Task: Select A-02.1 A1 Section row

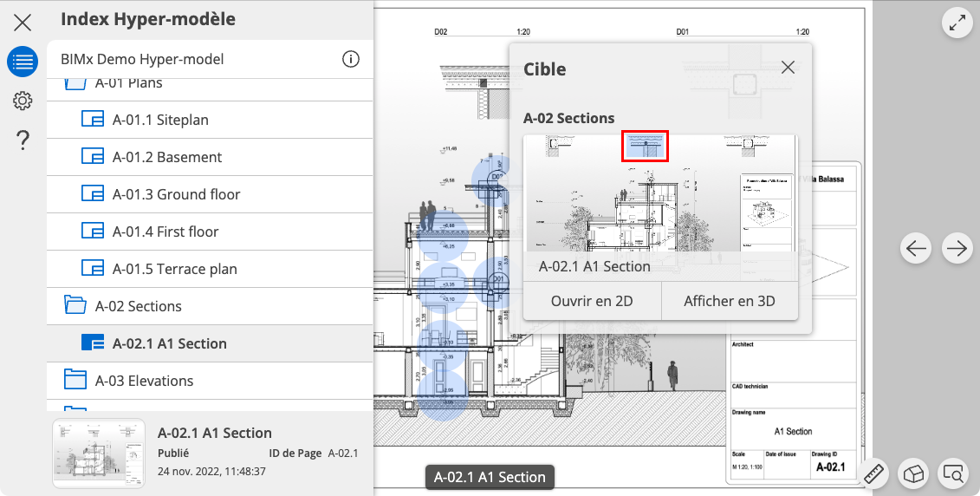Action: coord(210,344)
